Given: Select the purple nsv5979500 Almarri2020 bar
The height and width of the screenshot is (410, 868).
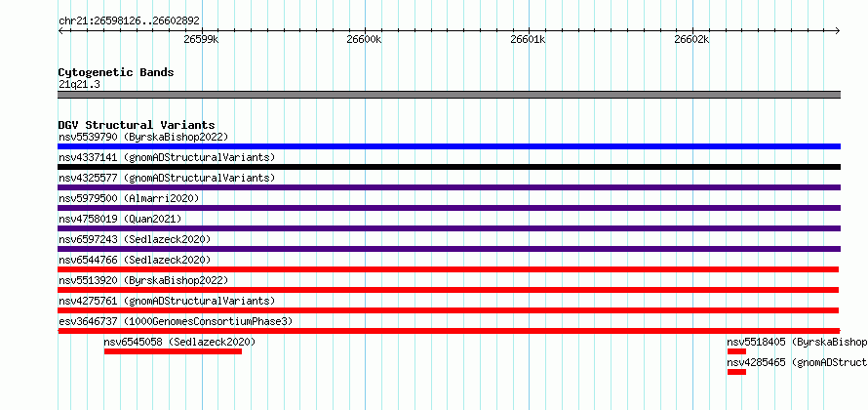Looking at the screenshot, I should [449, 208].
